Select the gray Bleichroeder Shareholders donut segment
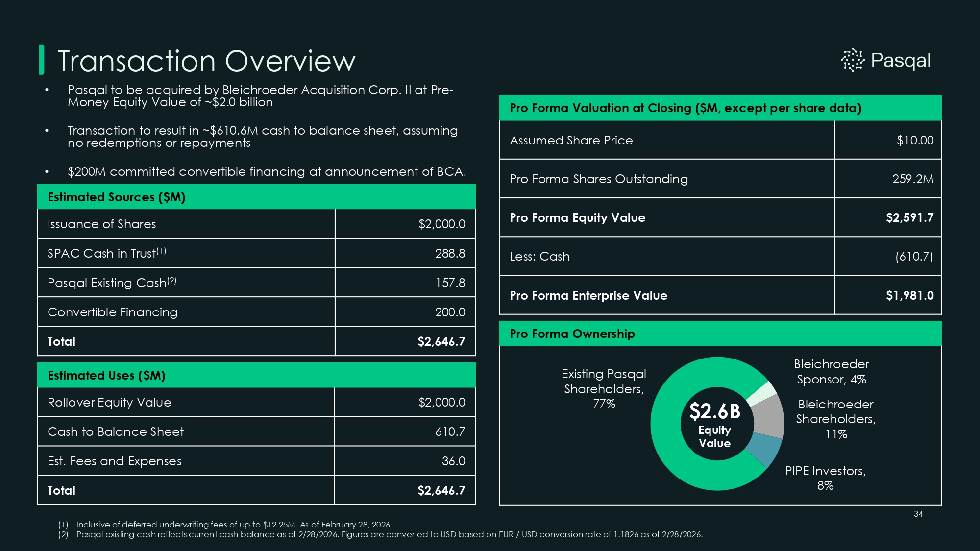 tap(768, 416)
